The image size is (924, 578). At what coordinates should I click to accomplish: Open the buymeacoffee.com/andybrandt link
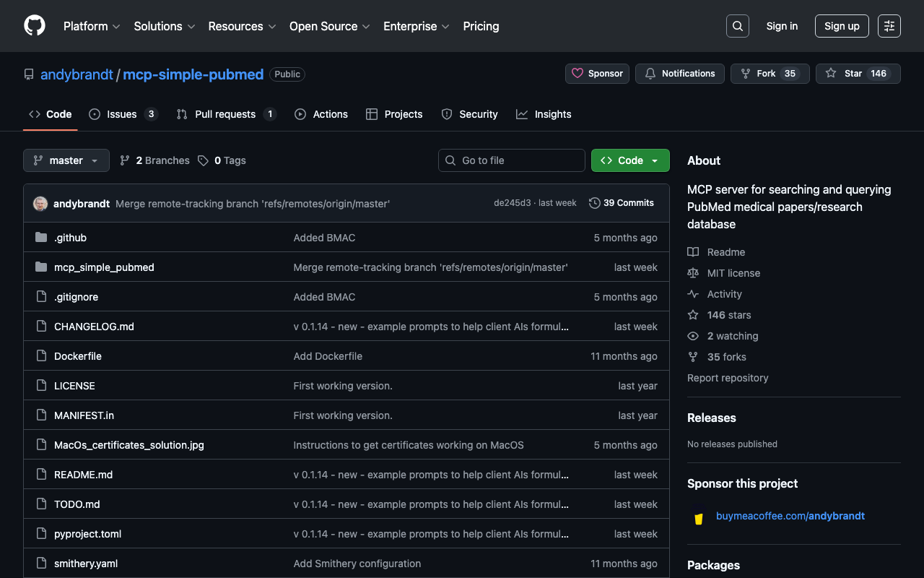coord(790,516)
